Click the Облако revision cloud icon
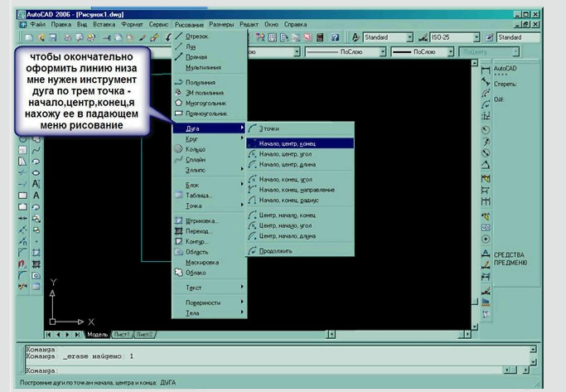The image size is (566, 392). click(179, 272)
